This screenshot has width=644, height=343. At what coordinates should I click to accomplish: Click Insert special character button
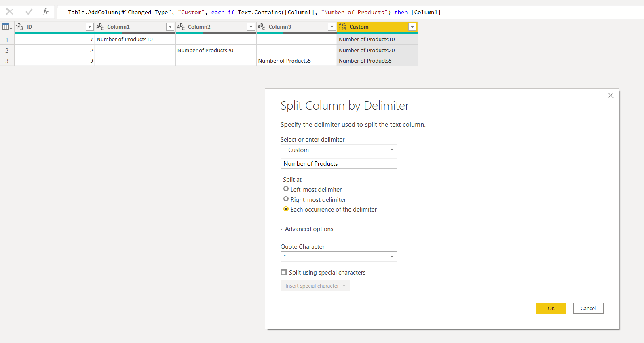315,286
